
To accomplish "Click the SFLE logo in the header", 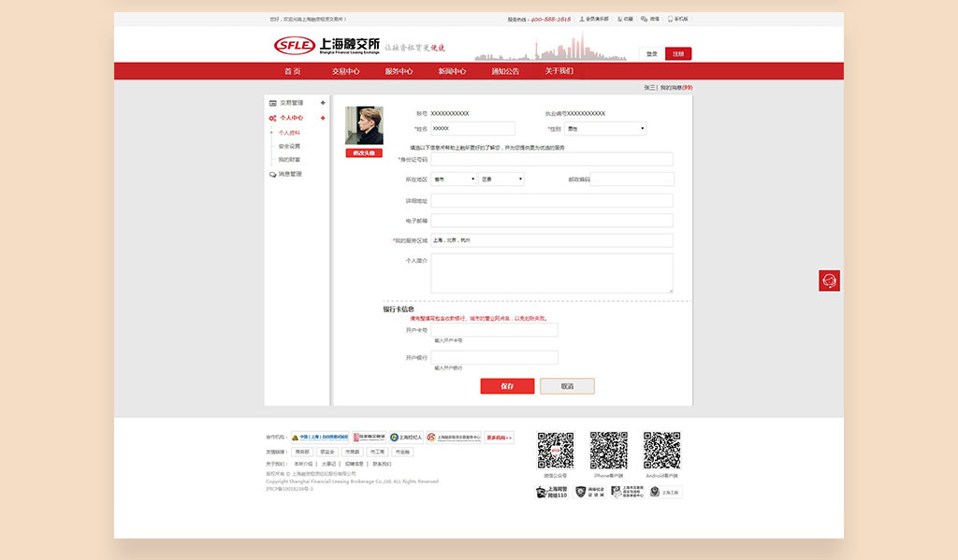I will click(295, 46).
